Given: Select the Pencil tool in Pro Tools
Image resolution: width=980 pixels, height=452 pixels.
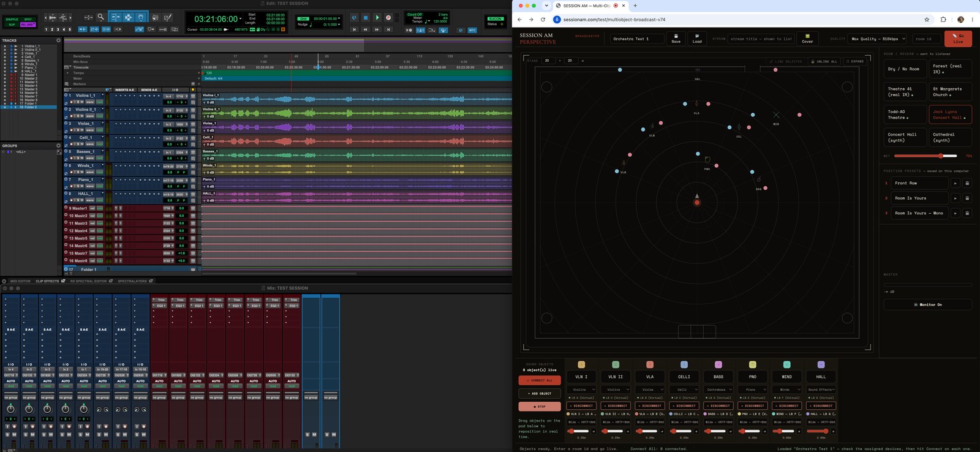Looking at the screenshot, I should [167, 18].
